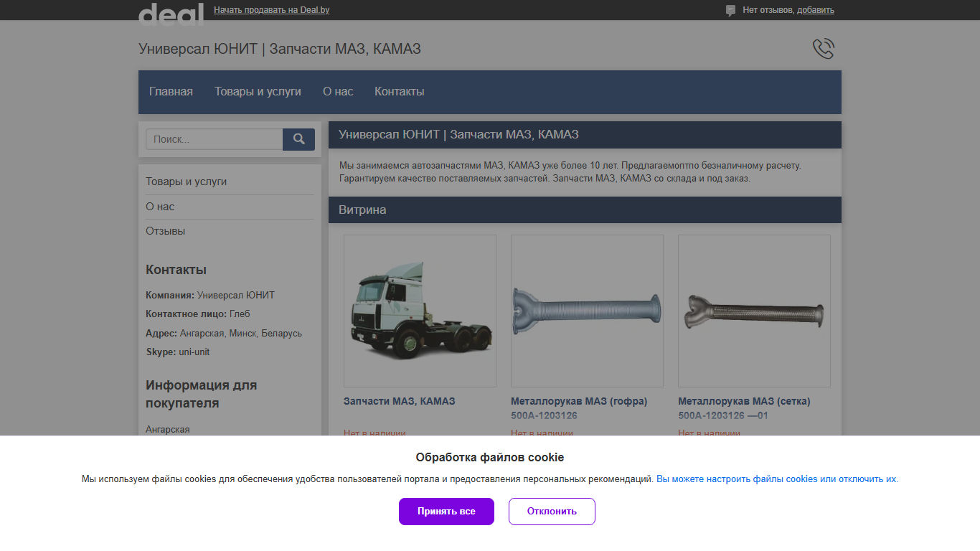
Task: Open the Главная menu item
Action: pos(171,92)
